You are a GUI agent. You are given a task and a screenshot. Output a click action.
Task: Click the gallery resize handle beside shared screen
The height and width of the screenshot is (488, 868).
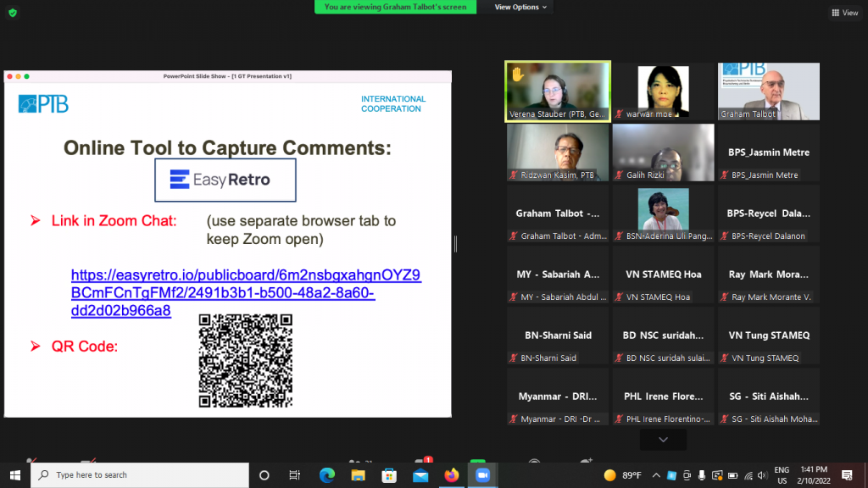pos(455,243)
